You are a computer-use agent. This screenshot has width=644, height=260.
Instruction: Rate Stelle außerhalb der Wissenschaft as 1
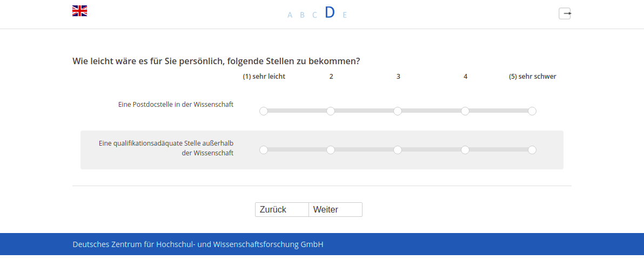[x=264, y=149]
